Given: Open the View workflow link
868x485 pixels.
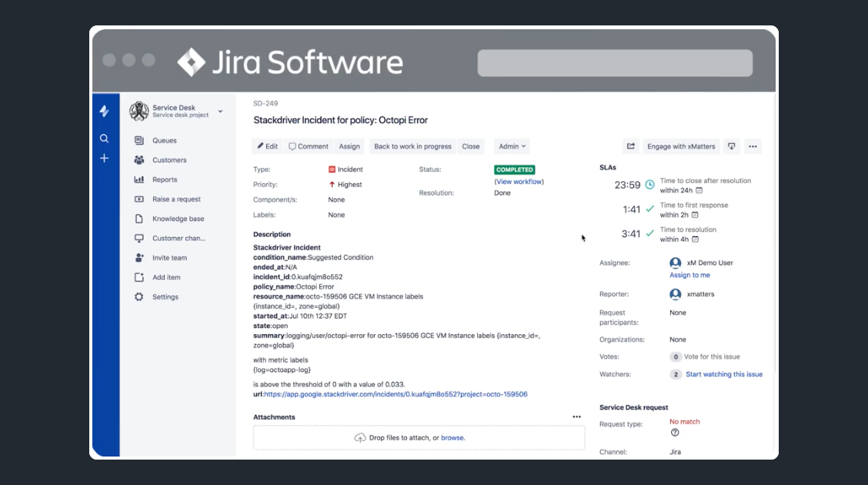Looking at the screenshot, I should click(x=519, y=182).
